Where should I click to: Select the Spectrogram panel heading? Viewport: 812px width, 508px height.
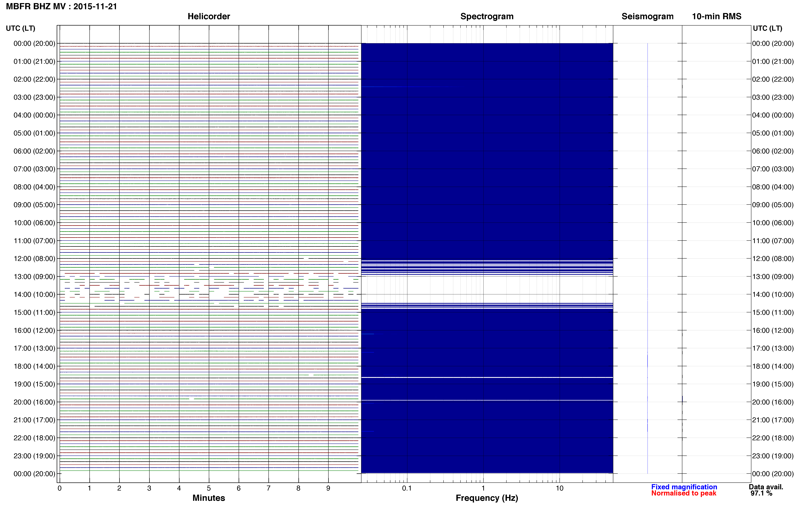(x=487, y=16)
